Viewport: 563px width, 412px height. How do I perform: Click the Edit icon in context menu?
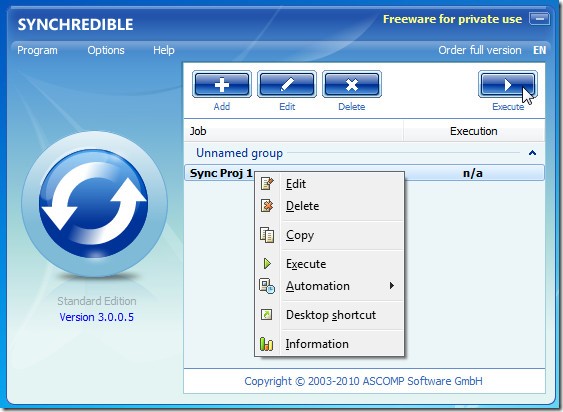[x=267, y=184]
